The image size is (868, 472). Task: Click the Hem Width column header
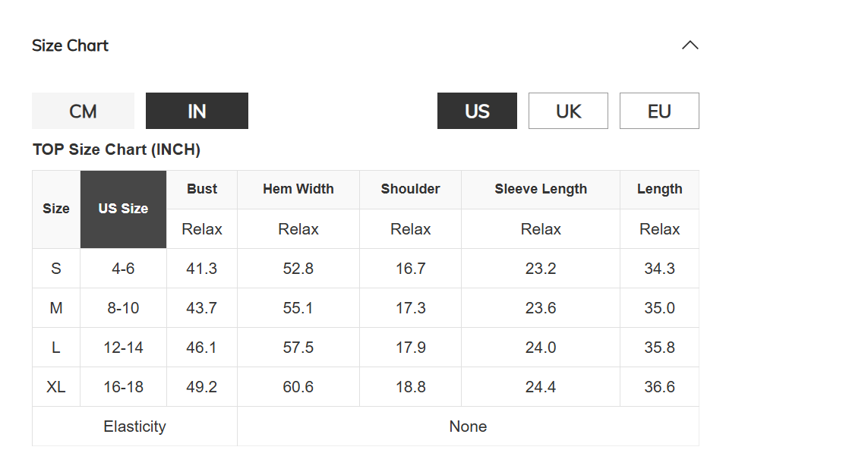tap(298, 189)
